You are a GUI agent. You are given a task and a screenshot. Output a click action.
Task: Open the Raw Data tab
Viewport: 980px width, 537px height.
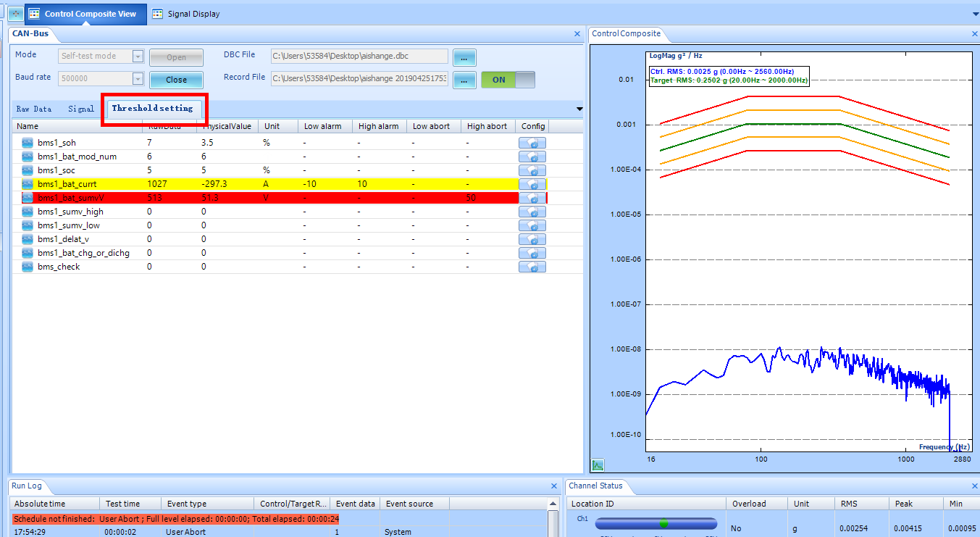(34, 109)
